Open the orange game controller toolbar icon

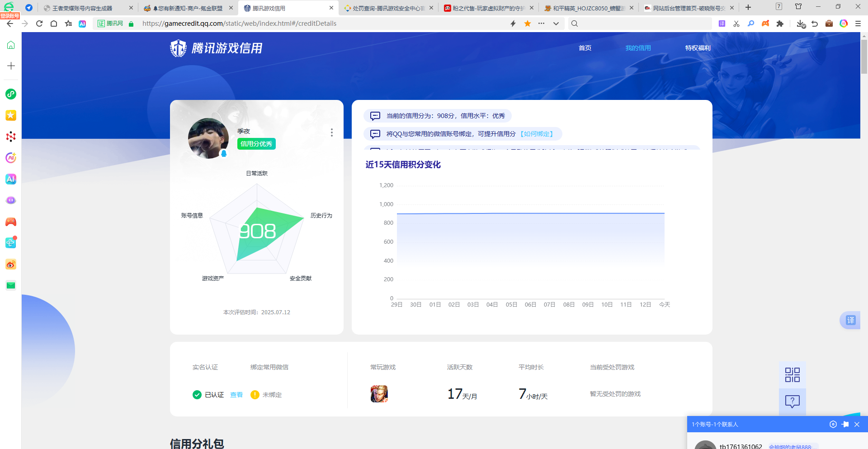(765, 24)
